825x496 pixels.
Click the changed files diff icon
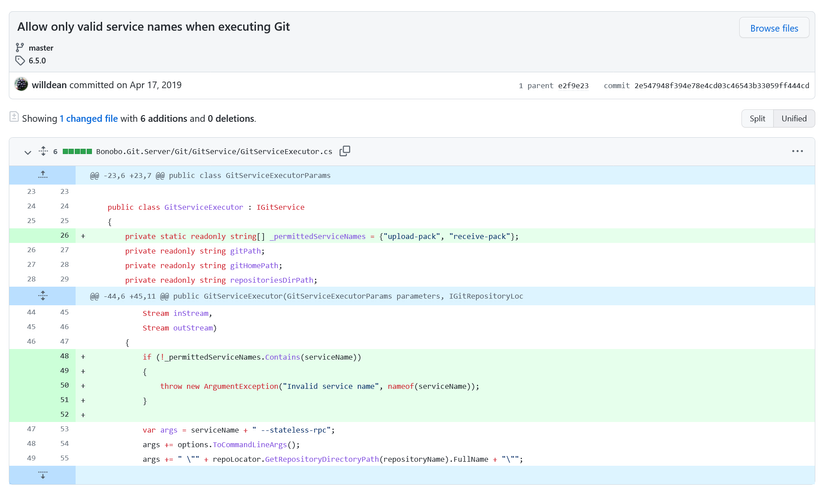pyautogui.click(x=14, y=118)
